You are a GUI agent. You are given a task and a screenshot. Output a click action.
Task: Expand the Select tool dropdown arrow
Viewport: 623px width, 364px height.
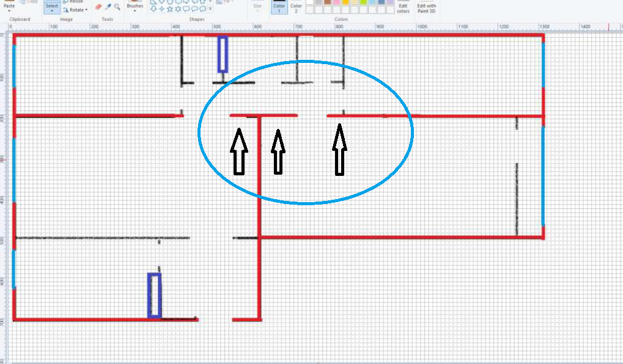point(52,11)
